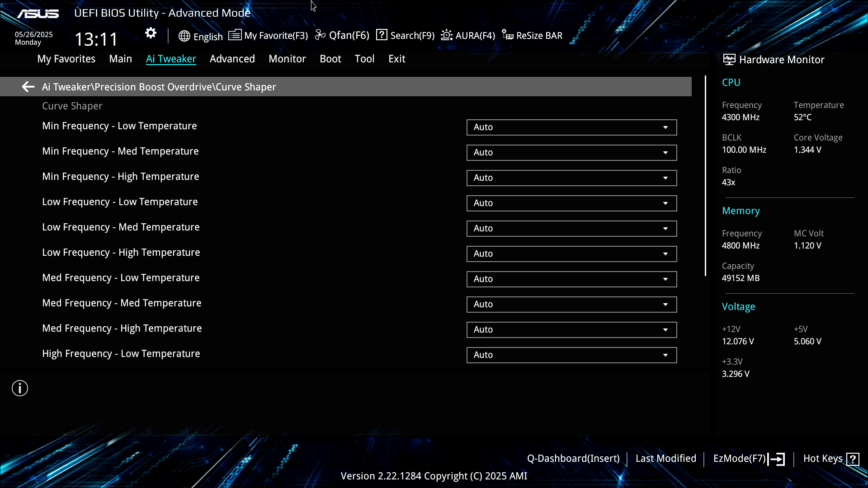Click the vertical scrollbar of settings list
Image resolution: width=868 pixels, height=488 pixels.
pos(705,176)
